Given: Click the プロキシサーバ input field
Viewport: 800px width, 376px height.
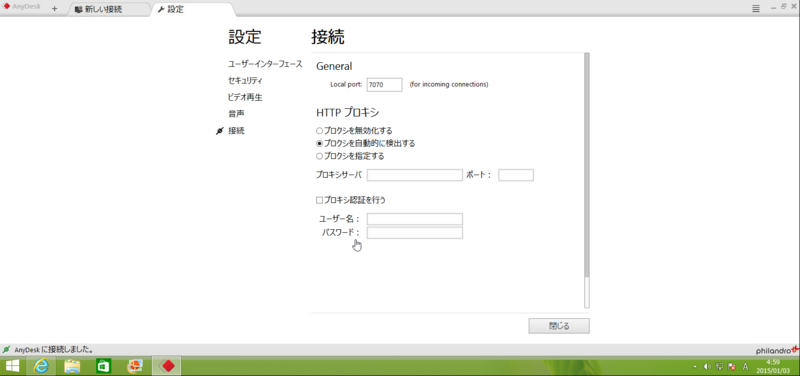Looking at the screenshot, I should pos(414,175).
